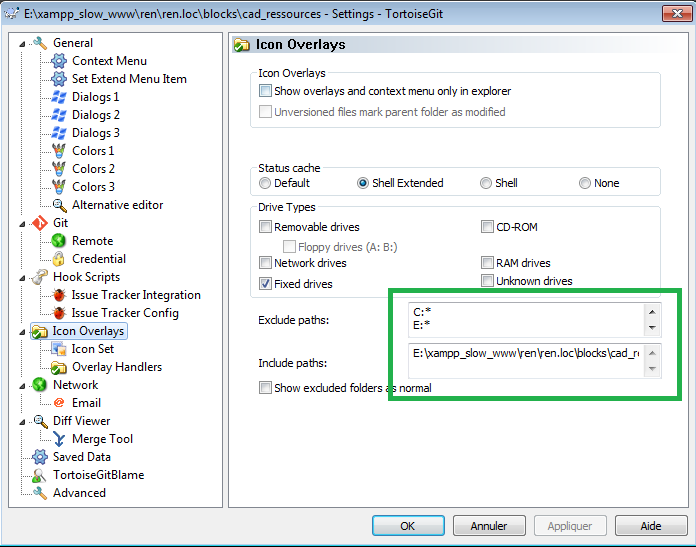
Task: Collapse the Hook Scripts tree node
Action: click(23, 277)
